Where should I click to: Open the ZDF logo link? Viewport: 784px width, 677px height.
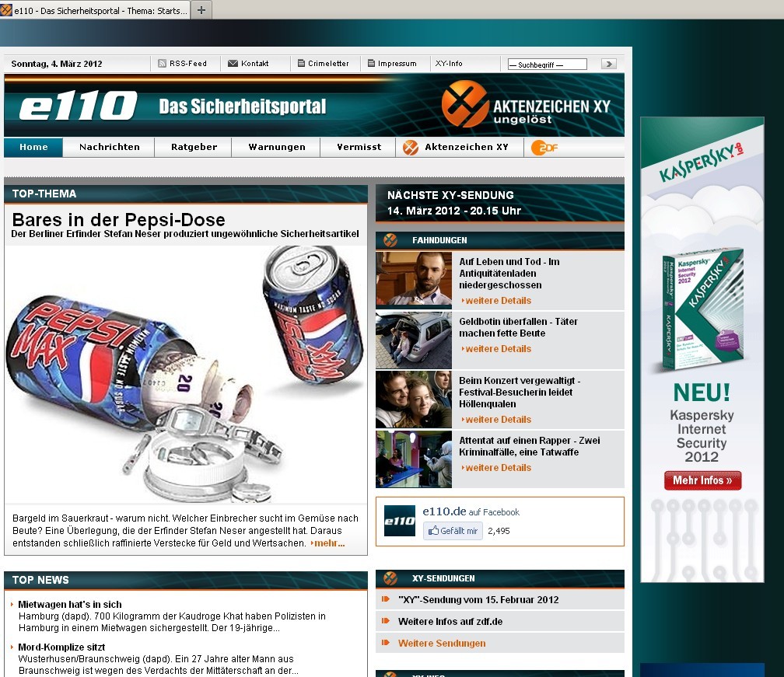tap(544, 148)
